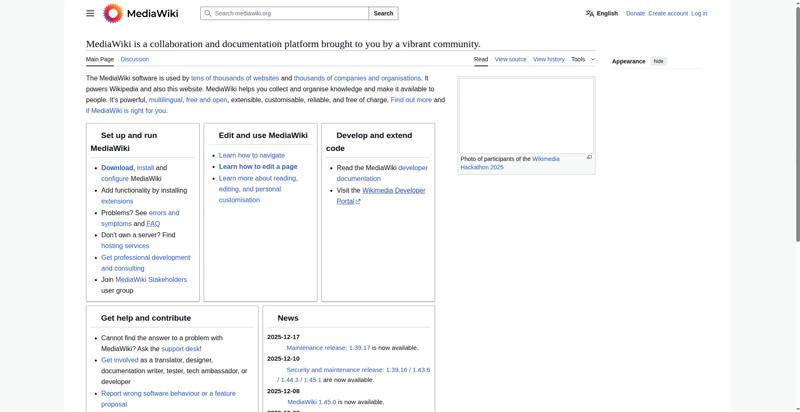Enlarge the hackathon photo via expand icon

589,157
